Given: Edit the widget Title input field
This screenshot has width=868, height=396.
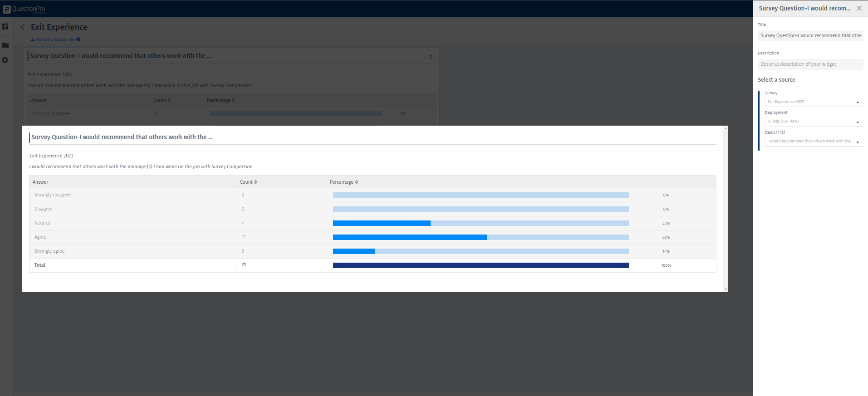Looking at the screenshot, I should (810, 35).
